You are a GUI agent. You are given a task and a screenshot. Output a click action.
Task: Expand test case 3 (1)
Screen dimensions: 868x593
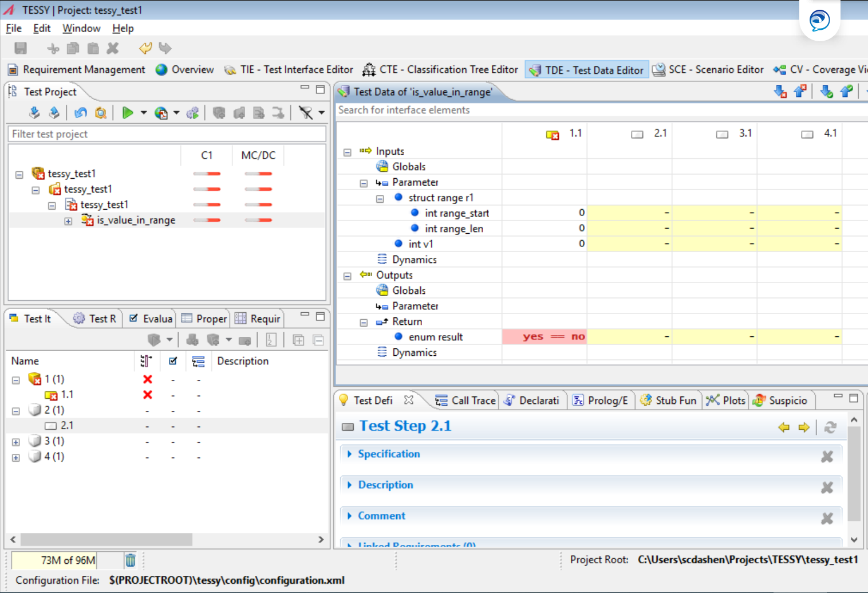point(16,442)
